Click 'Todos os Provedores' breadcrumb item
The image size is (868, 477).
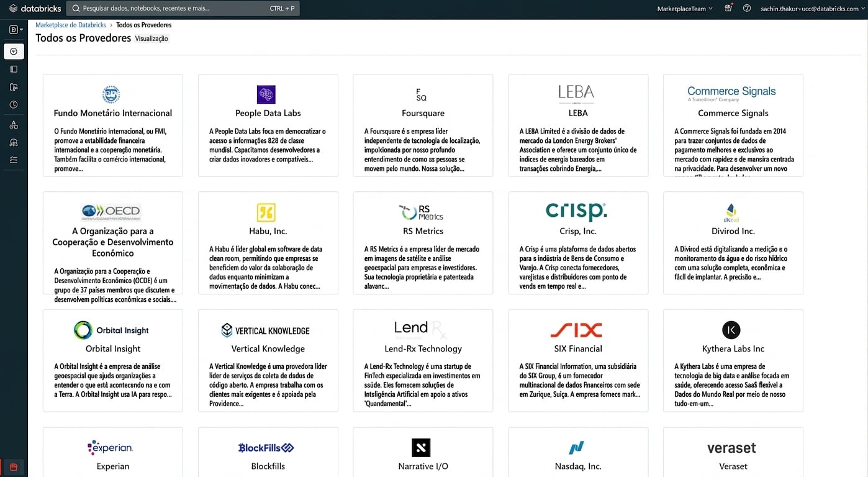pos(144,25)
